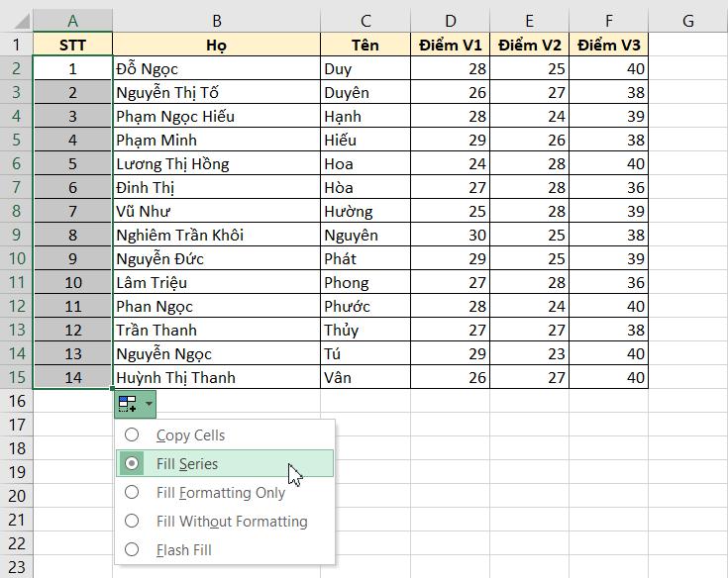Click the Điểm V3 header cell
728x578 pixels.
[608, 45]
